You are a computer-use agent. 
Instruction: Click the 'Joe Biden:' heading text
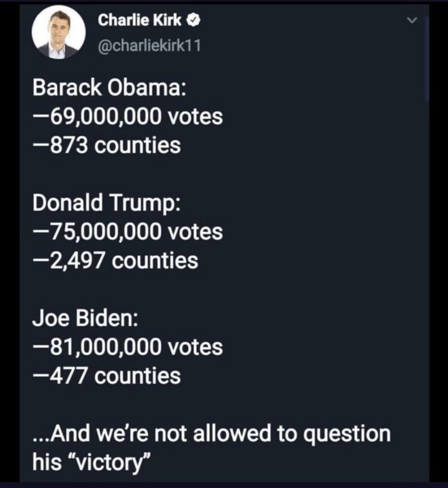click(x=86, y=318)
